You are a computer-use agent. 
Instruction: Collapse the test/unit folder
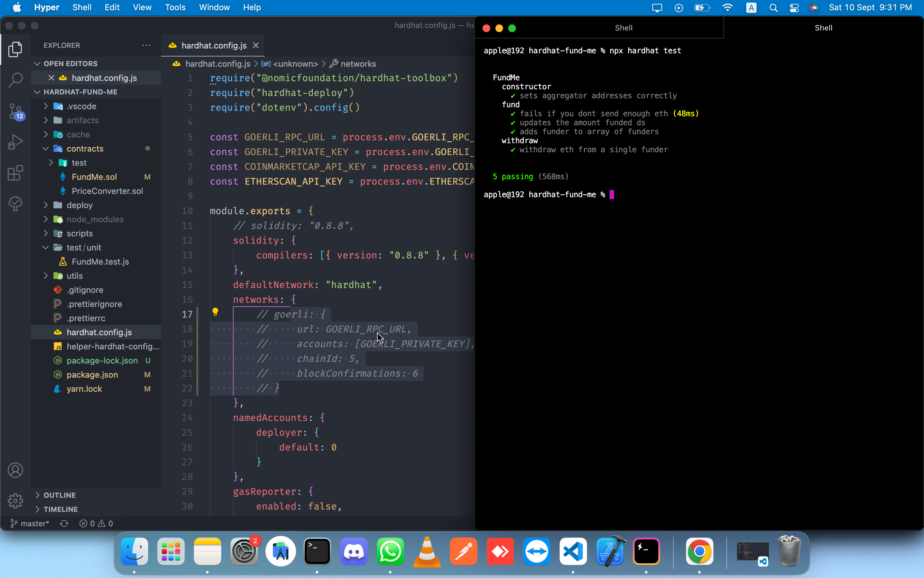click(46, 247)
